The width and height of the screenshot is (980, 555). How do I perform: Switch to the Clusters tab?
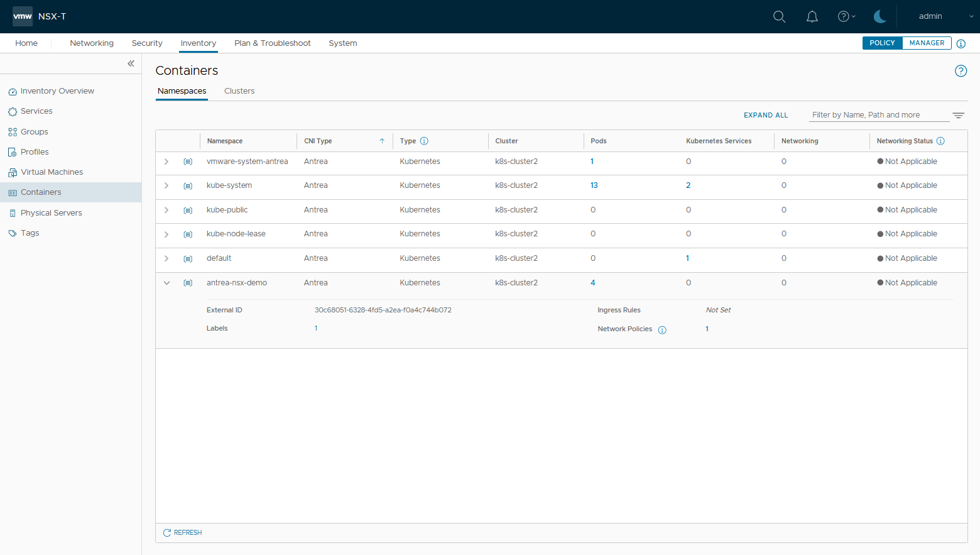(x=239, y=91)
